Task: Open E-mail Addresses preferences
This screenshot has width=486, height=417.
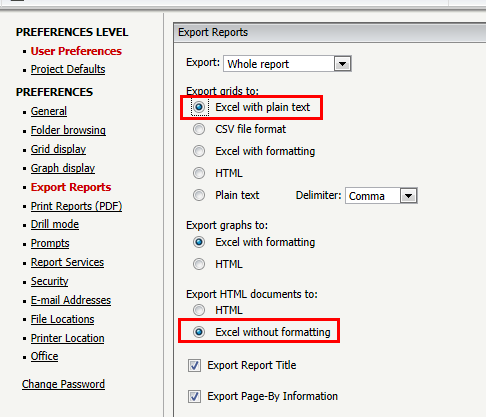Action: coord(71,300)
